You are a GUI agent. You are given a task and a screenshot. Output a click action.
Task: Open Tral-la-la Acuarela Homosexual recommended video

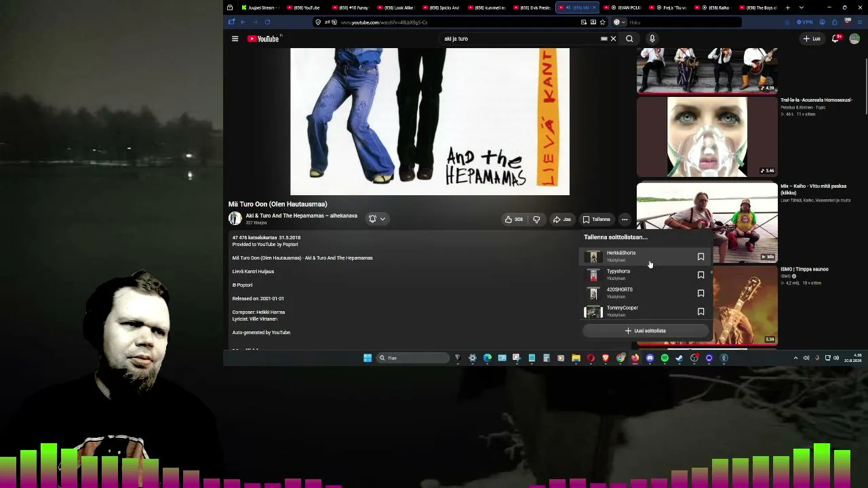point(816,100)
